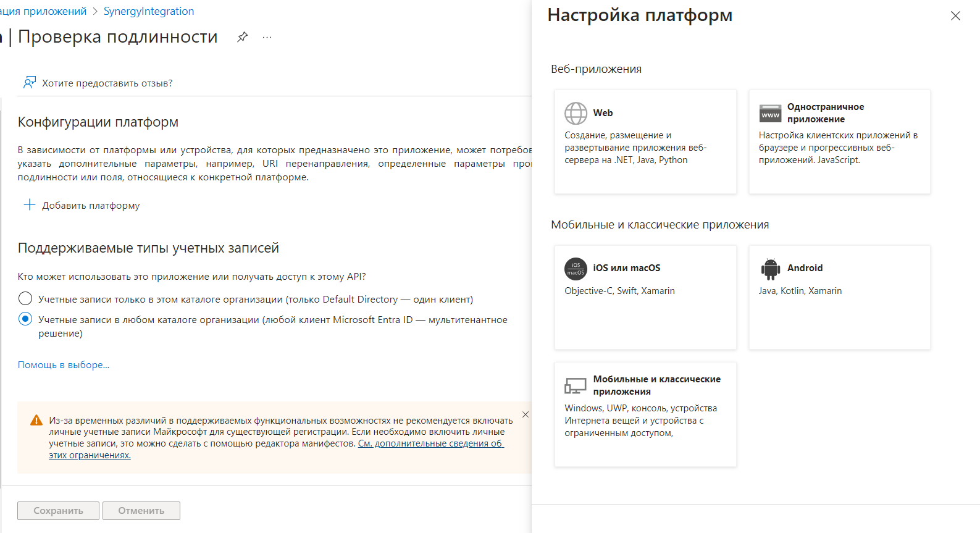Viewport: 980px width, 533px height.
Task: Pin the Проверка подлинности page
Action: coord(243,37)
